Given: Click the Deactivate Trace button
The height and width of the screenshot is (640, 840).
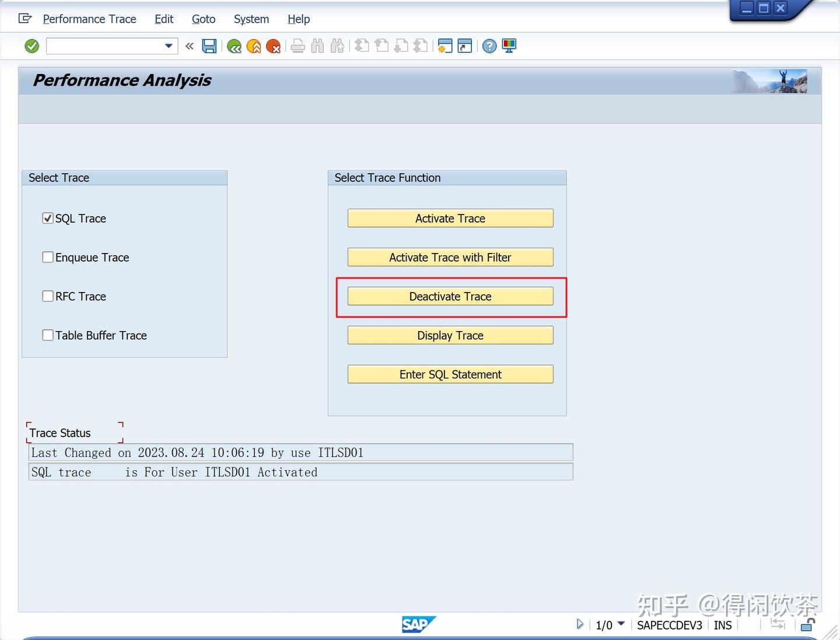Looking at the screenshot, I should click(x=450, y=296).
